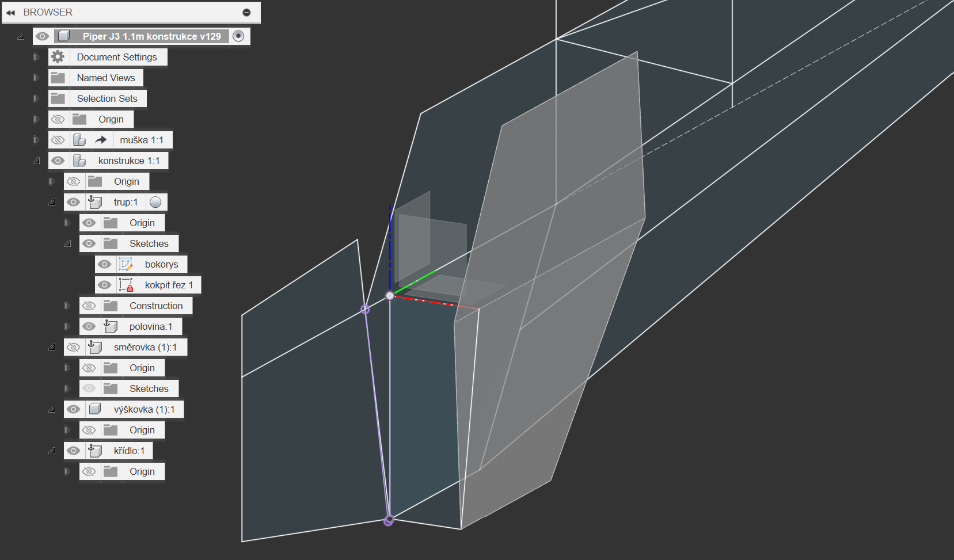This screenshot has height=560, width=954.
Task: Click the Named Views folder icon
Action: [x=58, y=78]
